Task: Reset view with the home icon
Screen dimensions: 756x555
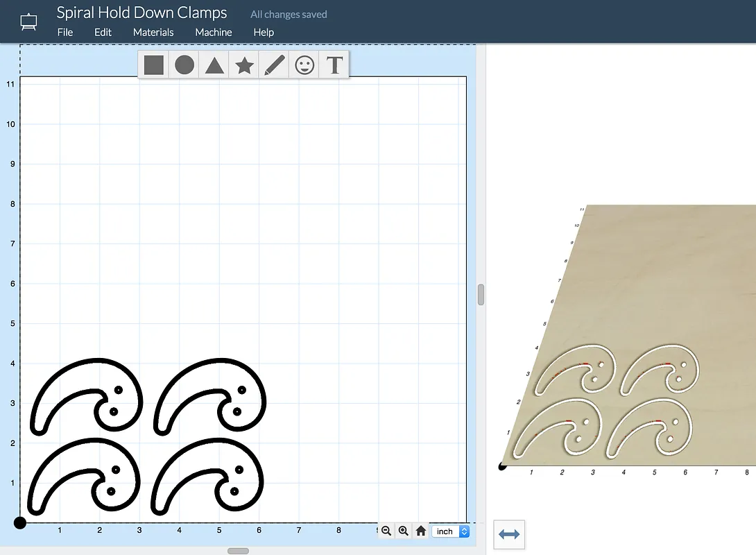Action: (421, 531)
